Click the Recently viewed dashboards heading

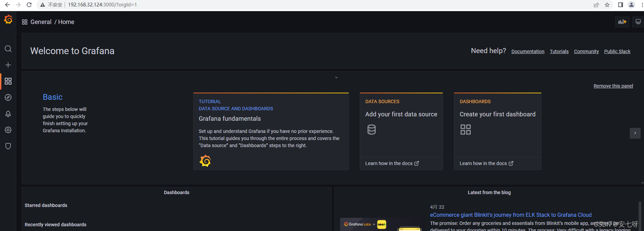tap(55, 225)
